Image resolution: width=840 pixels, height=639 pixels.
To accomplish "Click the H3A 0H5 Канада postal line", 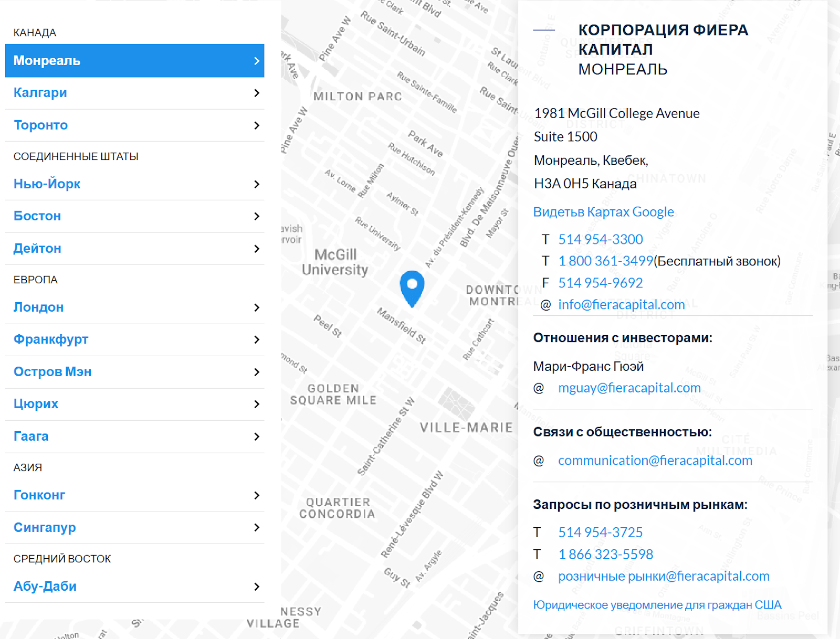I will click(585, 184).
